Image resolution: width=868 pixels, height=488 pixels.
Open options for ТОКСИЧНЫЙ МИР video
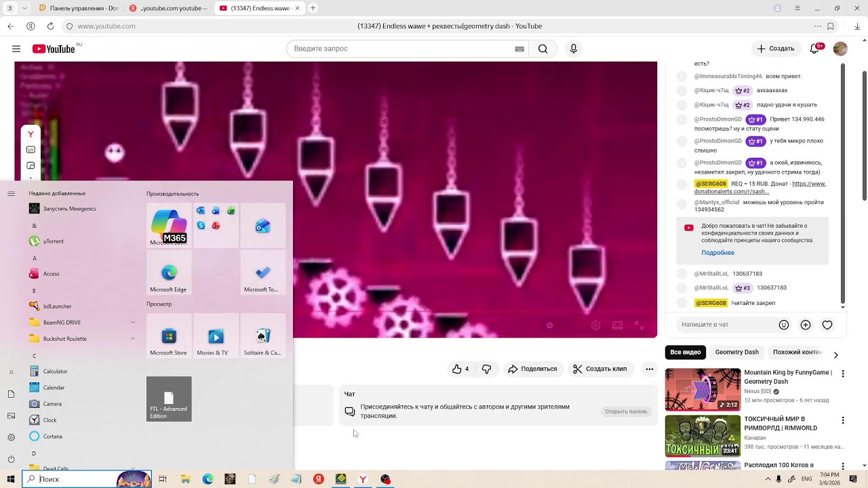click(843, 420)
